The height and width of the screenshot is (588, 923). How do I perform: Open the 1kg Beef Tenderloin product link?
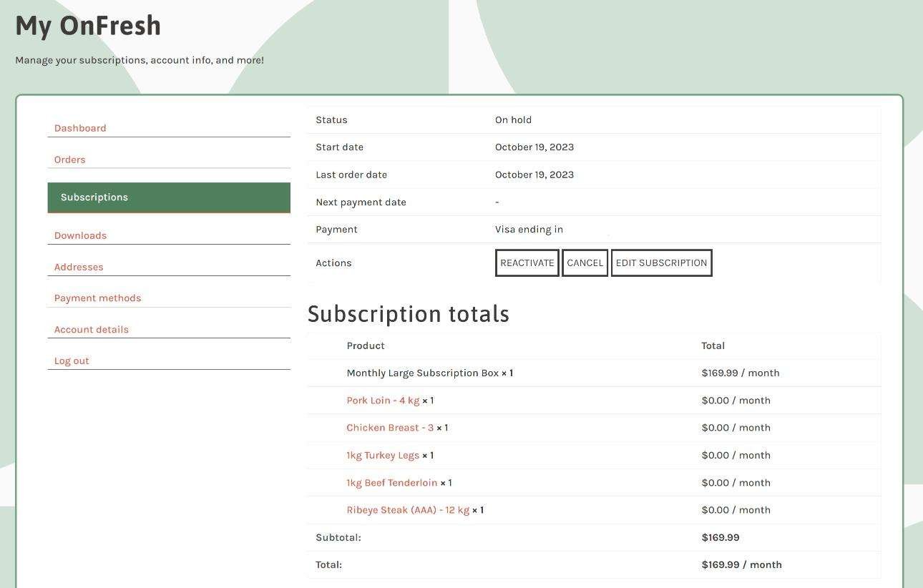click(392, 483)
